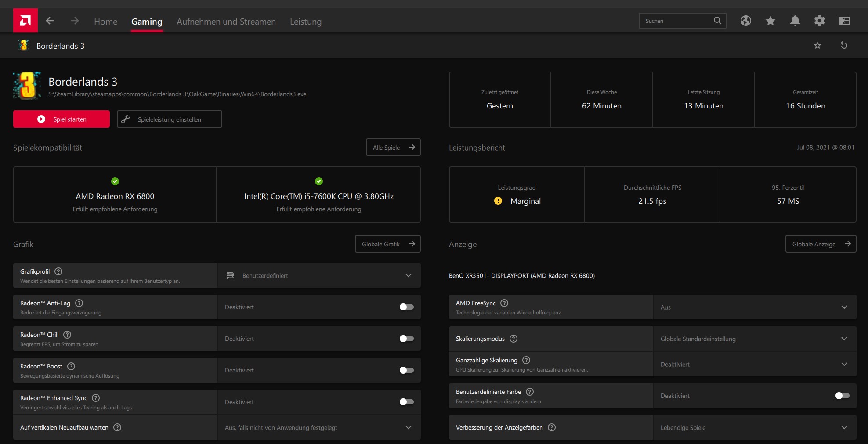Enable Radeon Boost toggle

point(407,370)
